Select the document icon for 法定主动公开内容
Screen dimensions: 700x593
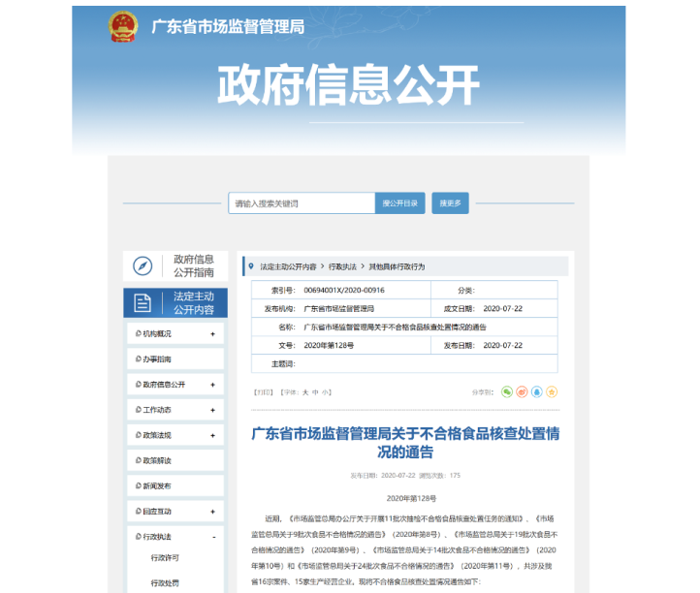click(143, 303)
